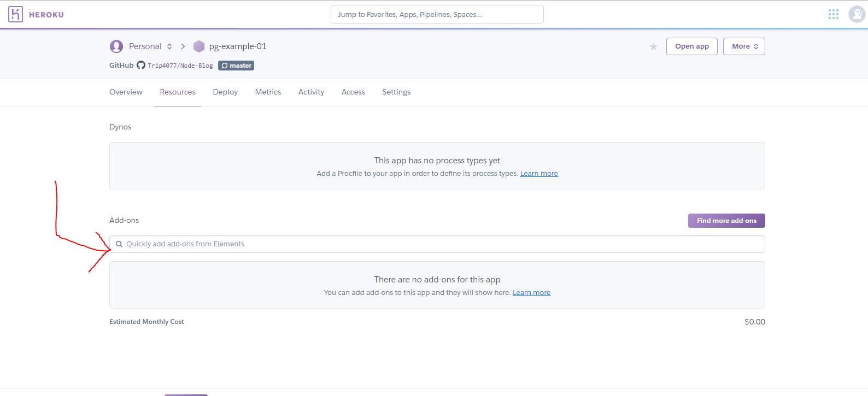
Task: Switch to the Overview tab
Action: click(126, 92)
